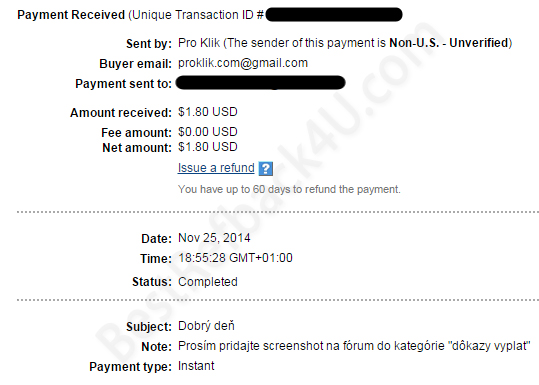Click the Instant payment type value
This screenshot has height=385, width=539.
pyautogui.click(x=196, y=366)
